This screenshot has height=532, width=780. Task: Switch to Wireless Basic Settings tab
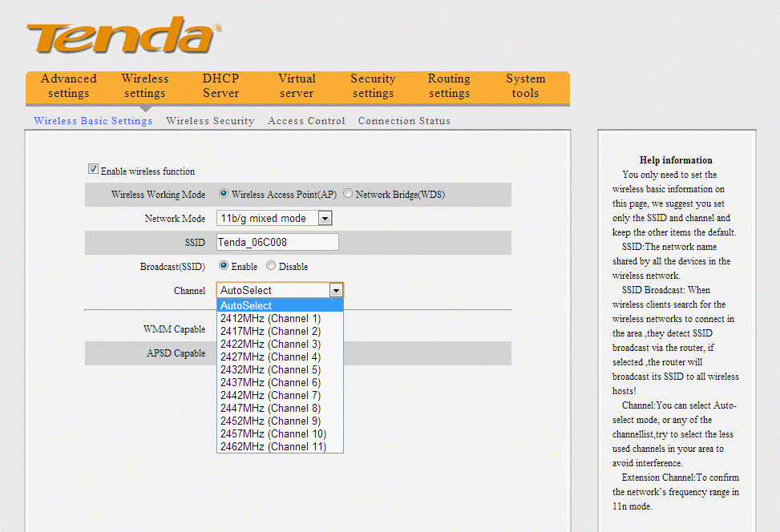(93, 121)
